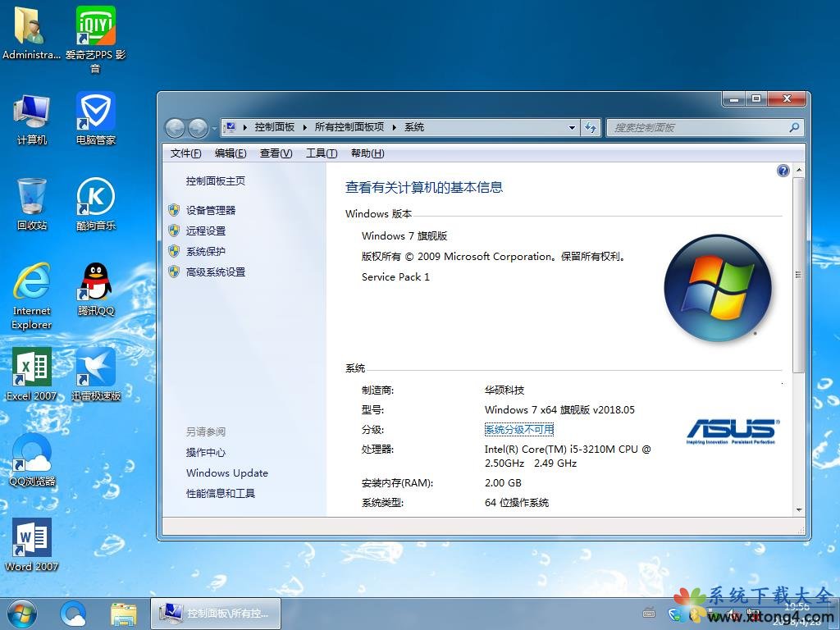The height and width of the screenshot is (630, 840).
Task: Click the keyboard icon in system tray
Action: tap(649, 614)
